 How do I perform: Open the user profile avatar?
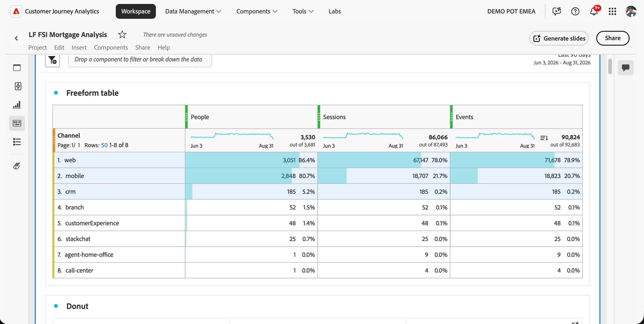631,11
